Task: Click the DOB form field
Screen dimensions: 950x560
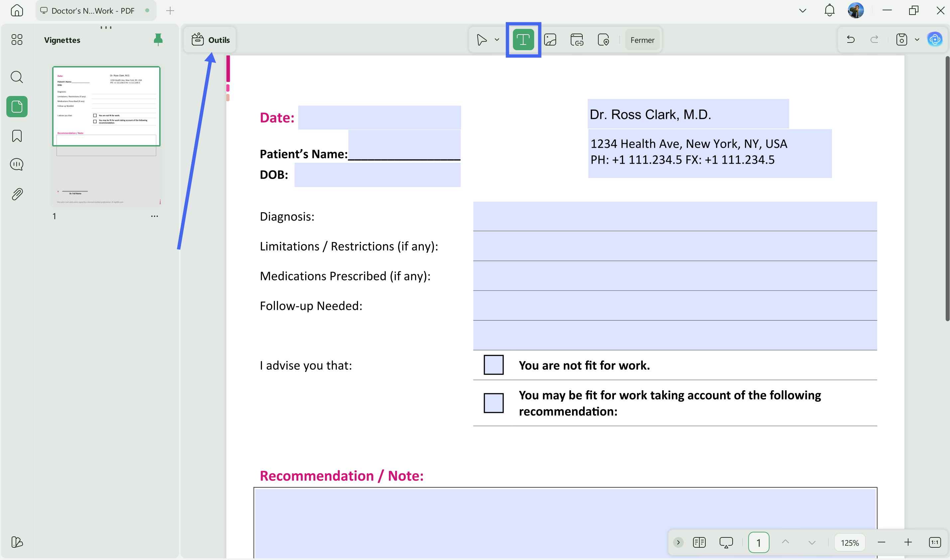Action: pyautogui.click(x=377, y=175)
